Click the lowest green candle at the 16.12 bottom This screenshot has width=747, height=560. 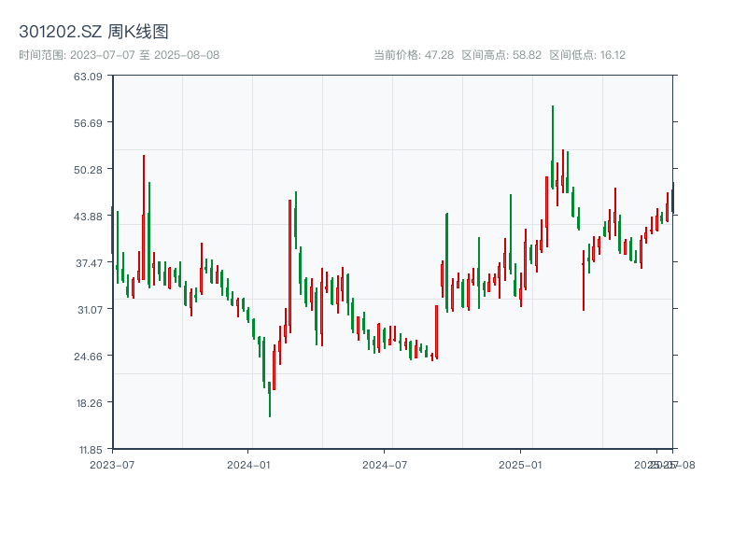[270, 399]
